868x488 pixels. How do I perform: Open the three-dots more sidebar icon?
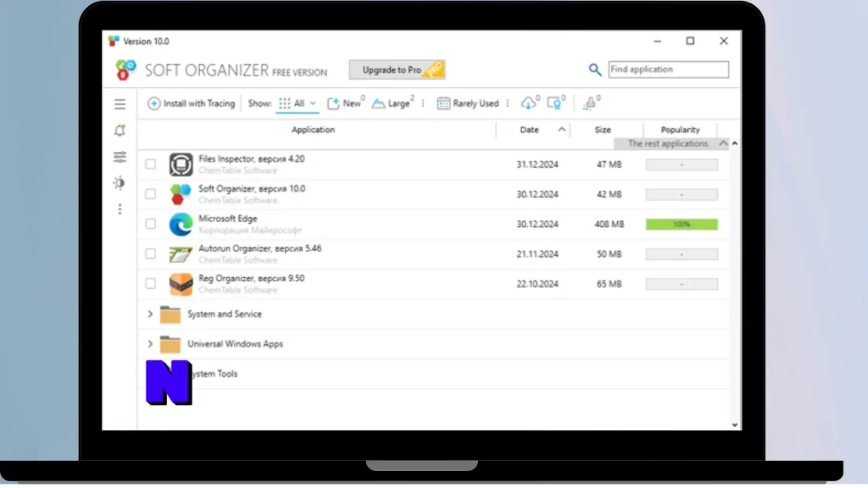coord(120,209)
